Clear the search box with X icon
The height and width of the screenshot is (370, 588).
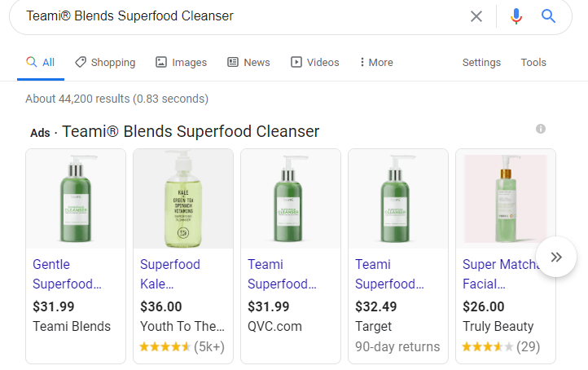pyautogui.click(x=476, y=16)
